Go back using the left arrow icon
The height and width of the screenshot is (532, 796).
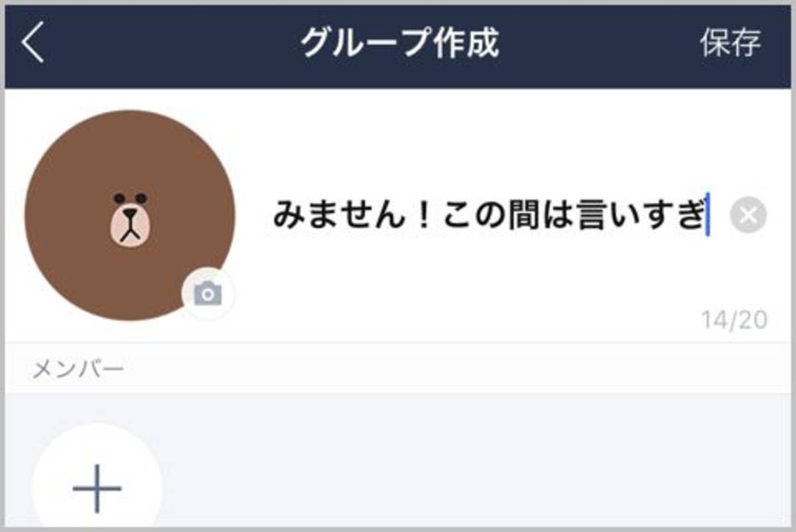point(33,44)
